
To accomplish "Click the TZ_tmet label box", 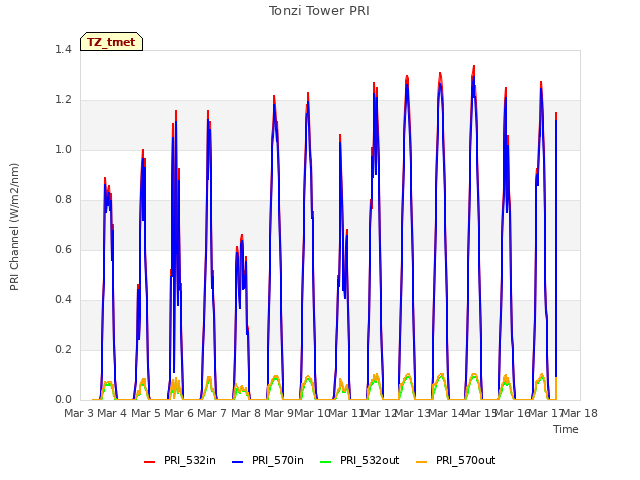I will [x=111, y=42].
